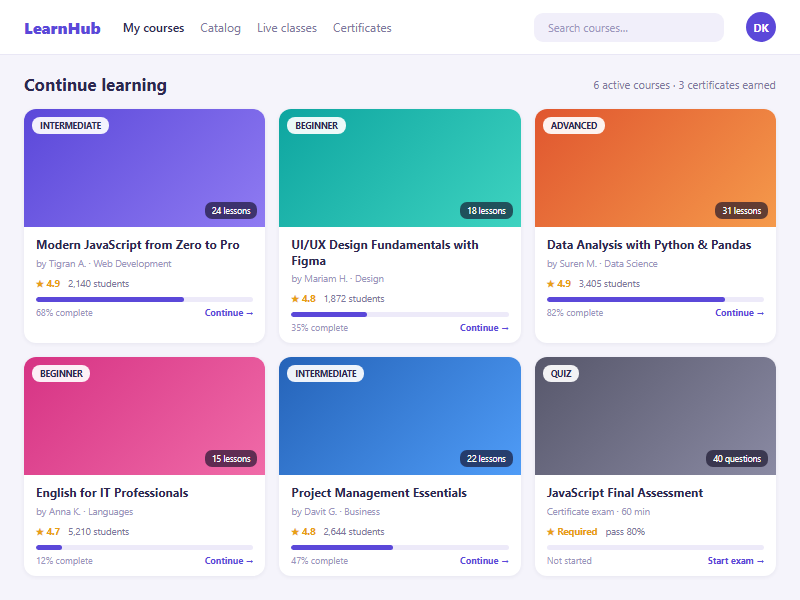Click 3,405 students text
The image size is (800, 600).
click(x=609, y=284)
